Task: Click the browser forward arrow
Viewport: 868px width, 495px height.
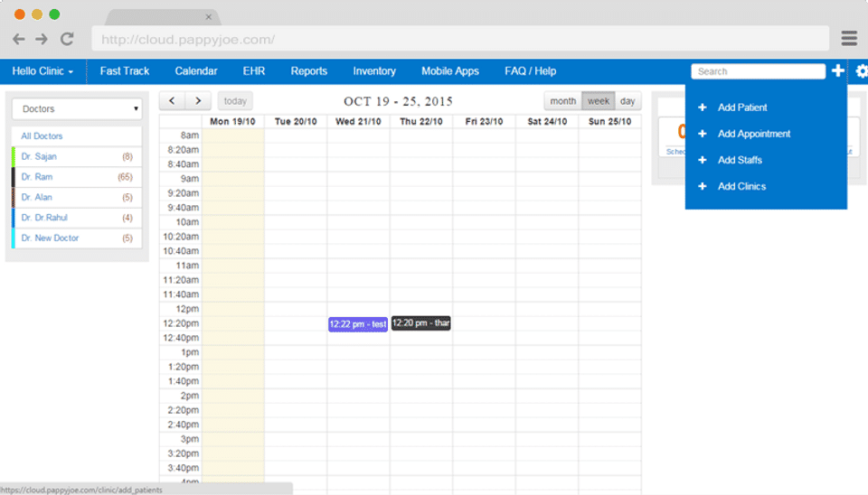Action: (42, 39)
